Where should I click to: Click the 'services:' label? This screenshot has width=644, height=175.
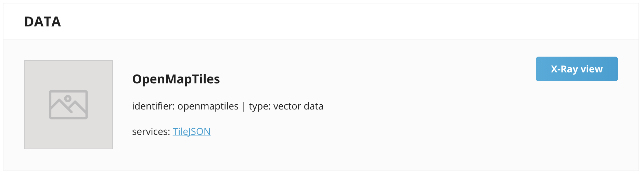tap(151, 132)
